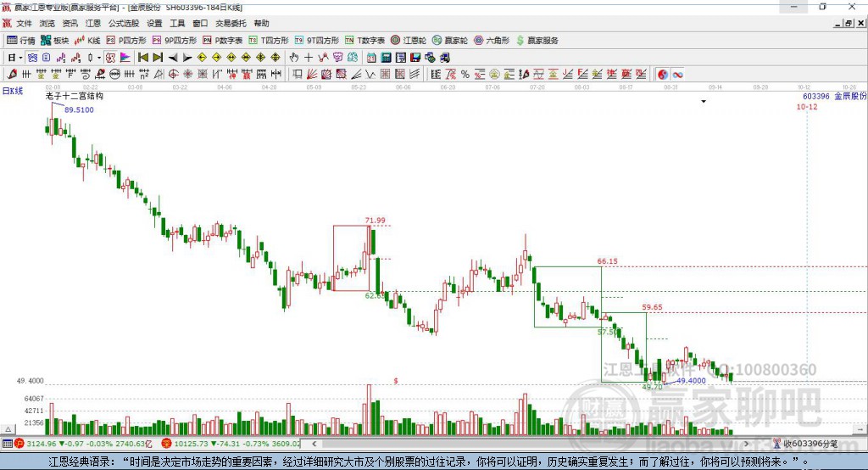This screenshot has height=470, width=868.
Task: Open the P数字表 number table
Action: pos(223,41)
